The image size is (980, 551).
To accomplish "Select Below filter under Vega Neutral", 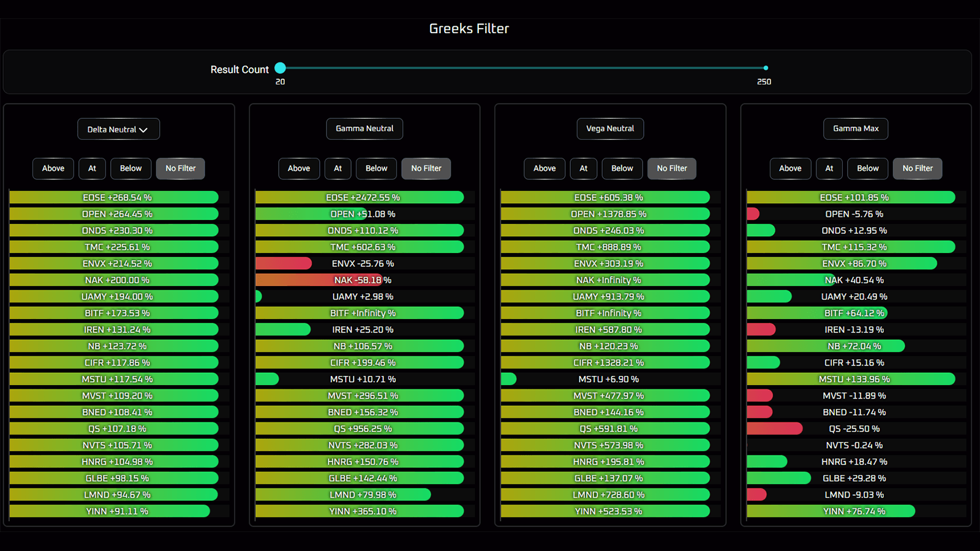I will (622, 168).
